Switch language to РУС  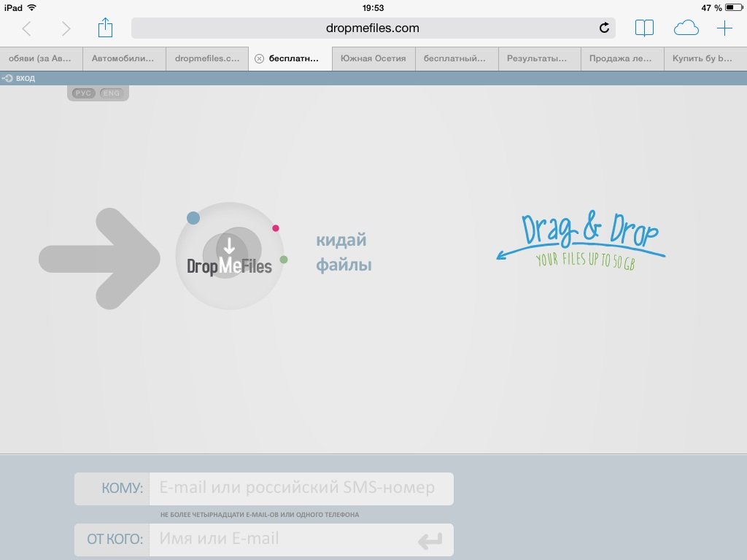click(x=84, y=93)
